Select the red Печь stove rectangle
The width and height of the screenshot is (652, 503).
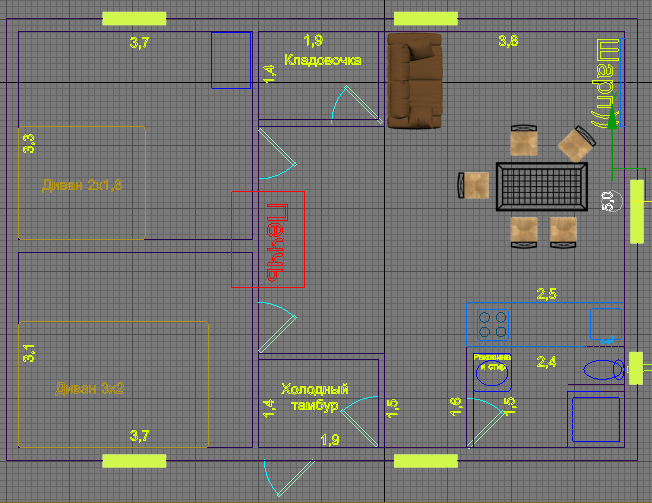click(x=268, y=238)
